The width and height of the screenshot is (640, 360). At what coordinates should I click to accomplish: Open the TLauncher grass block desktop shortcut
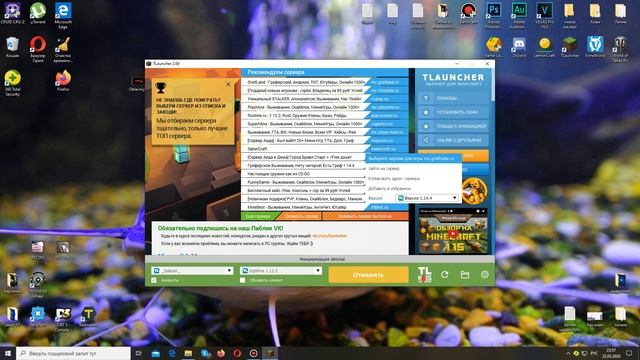(x=569, y=47)
